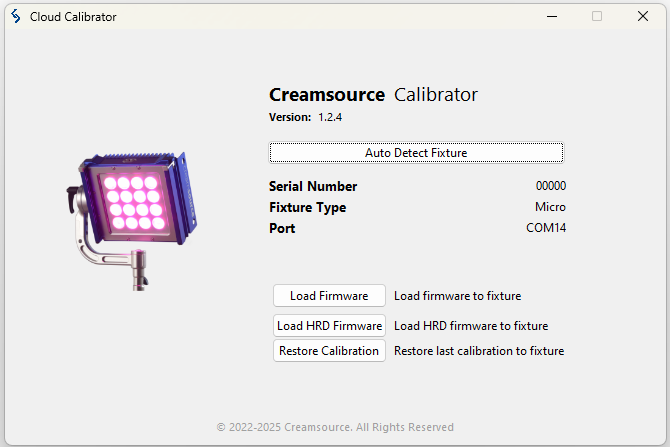Image resolution: width=670 pixels, height=447 pixels.
Task: Click the maximize button in the title bar
Action: pos(597,16)
